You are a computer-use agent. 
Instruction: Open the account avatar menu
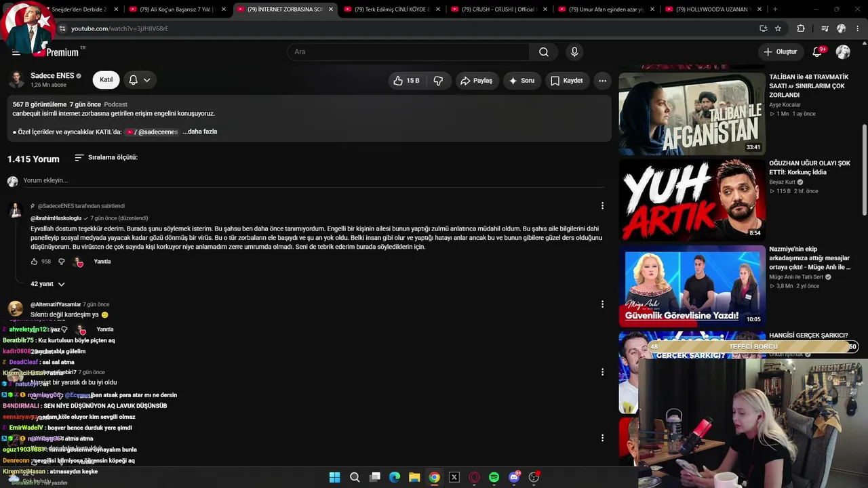843,52
